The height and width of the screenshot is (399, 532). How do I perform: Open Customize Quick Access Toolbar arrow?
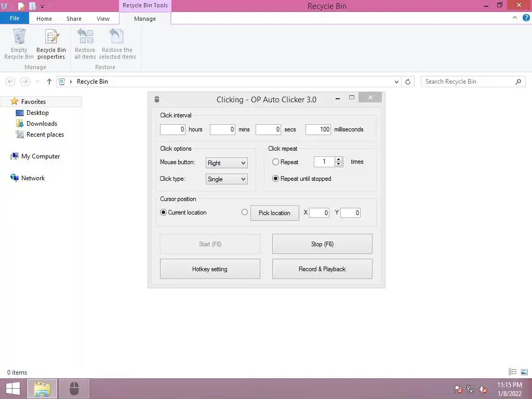pos(42,6)
